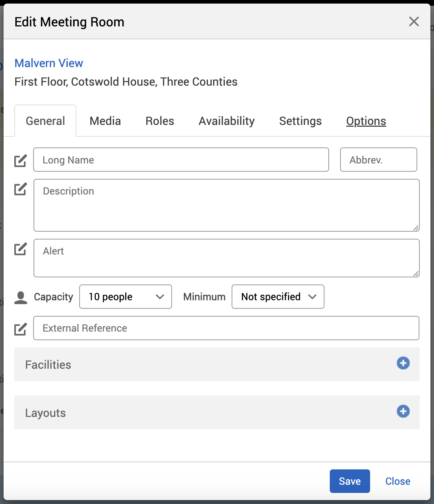Viewport: 434px width, 504px height.
Task: Close the dialog with the X icon
Action: point(414,22)
